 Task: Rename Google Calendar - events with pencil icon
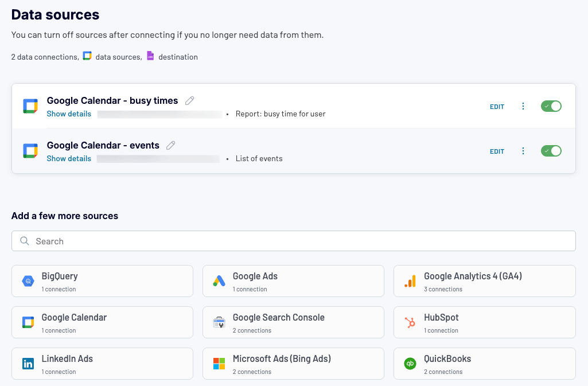[171, 146]
